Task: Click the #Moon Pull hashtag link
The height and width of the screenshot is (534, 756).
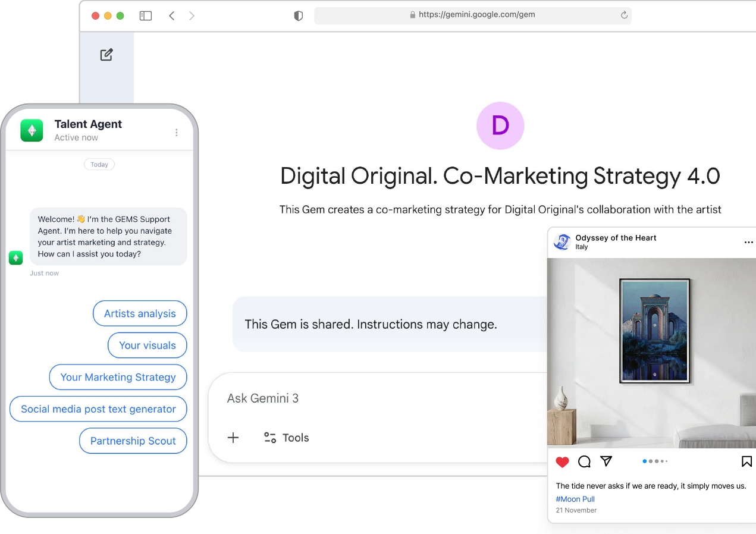Action: pos(575,499)
